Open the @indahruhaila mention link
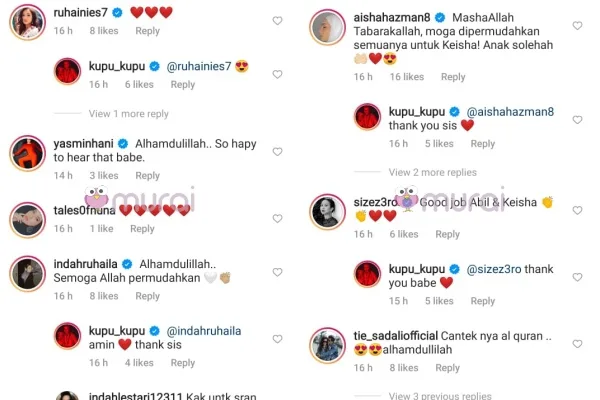Viewport: 600px width, 400px height. click(x=204, y=331)
